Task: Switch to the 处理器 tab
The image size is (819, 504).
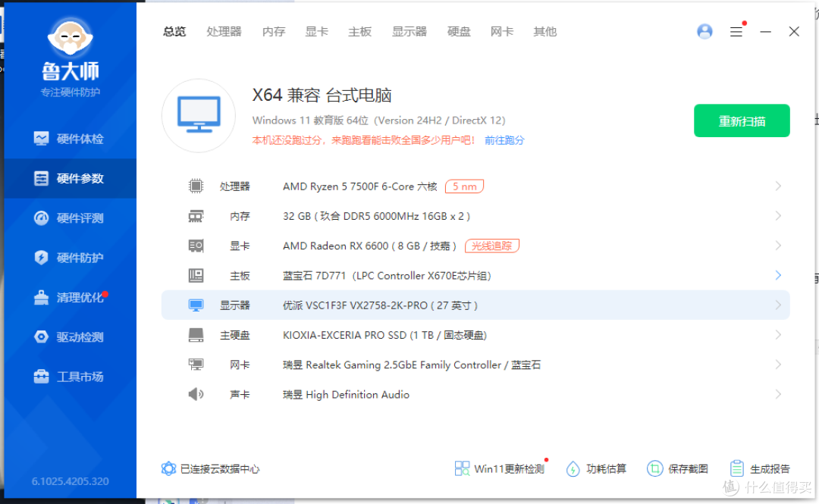Action: point(224,32)
